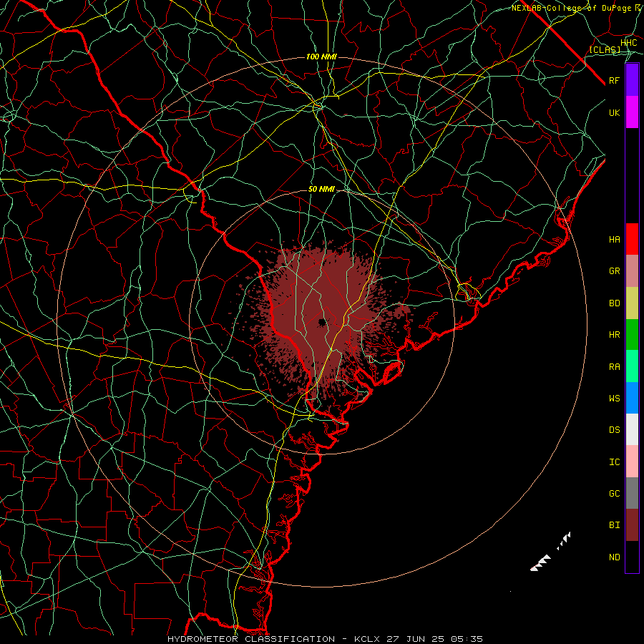Click the BD legend label

614,303
